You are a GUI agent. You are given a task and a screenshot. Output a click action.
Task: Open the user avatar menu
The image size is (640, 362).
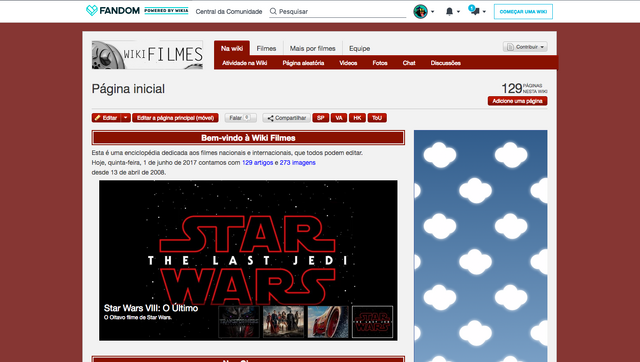click(420, 11)
